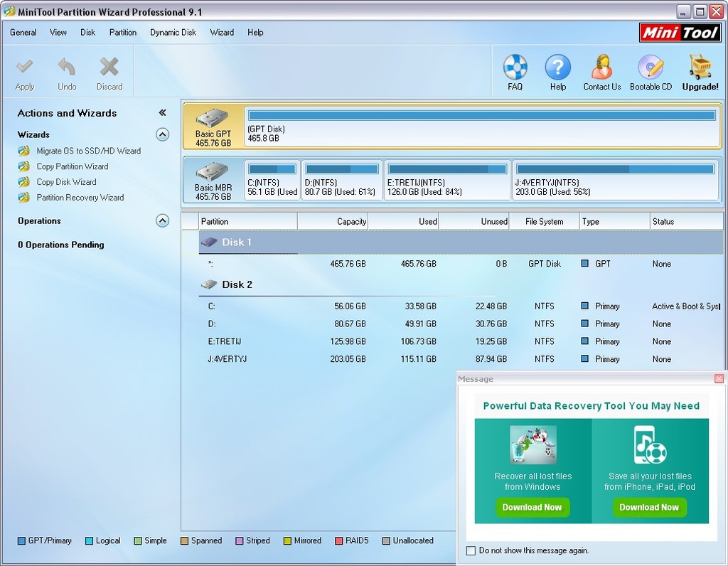The image size is (728, 566).
Task: Select the D:(NTFS) partition block
Action: tap(342, 180)
